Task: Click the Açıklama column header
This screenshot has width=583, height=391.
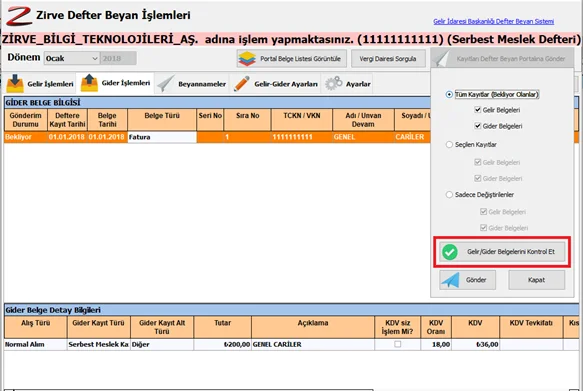Action: click(313, 327)
